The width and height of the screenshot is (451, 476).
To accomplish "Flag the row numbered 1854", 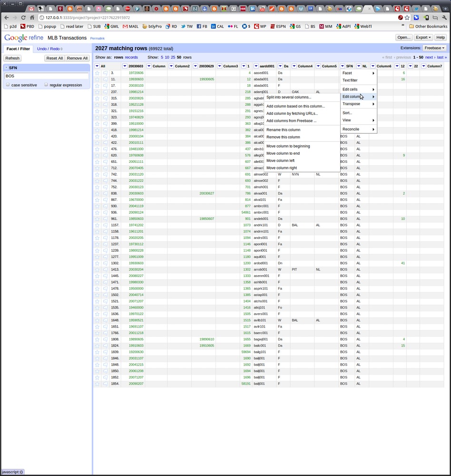I will click(105, 384).
